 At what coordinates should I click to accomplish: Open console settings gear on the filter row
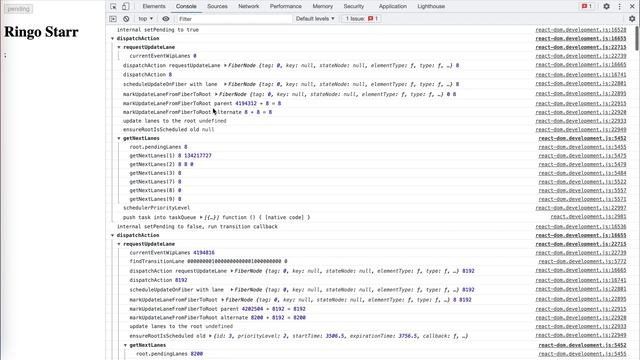point(632,19)
